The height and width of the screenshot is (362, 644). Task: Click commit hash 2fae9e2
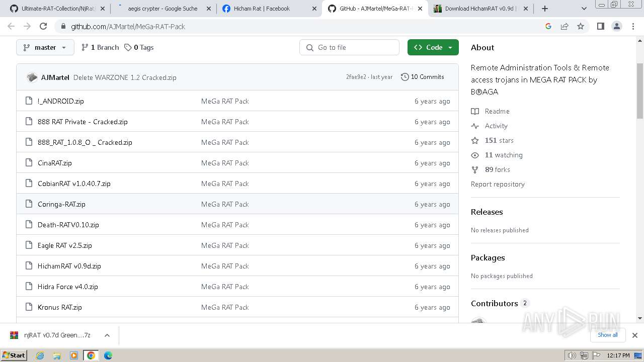click(x=356, y=77)
